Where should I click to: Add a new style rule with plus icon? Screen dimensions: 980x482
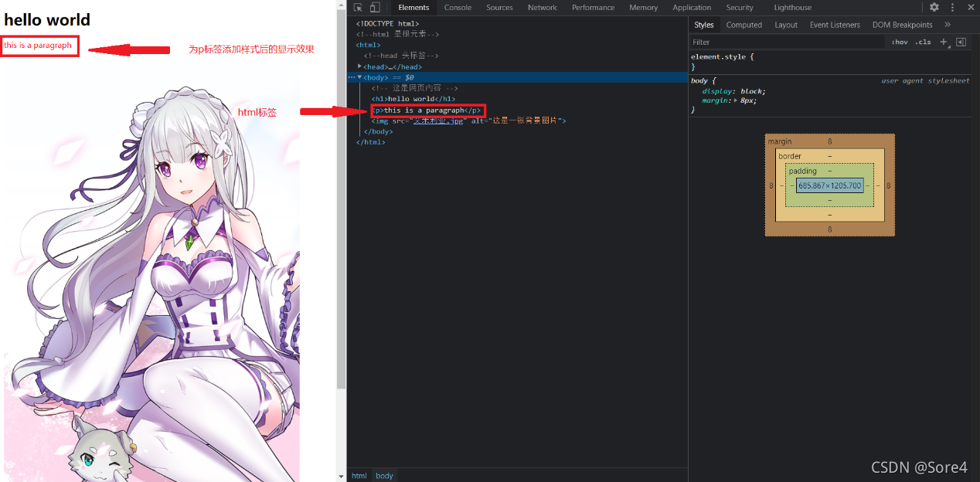click(x=944, y=42)
